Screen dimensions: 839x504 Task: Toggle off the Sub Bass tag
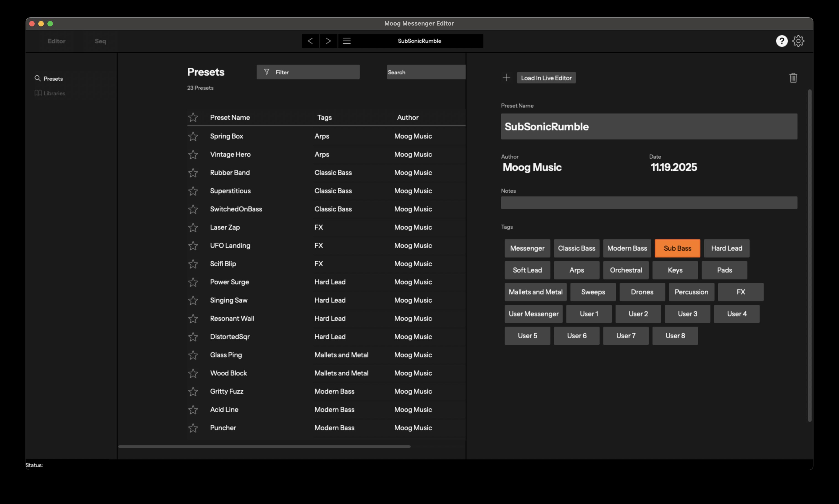click(x=677, y=248)
